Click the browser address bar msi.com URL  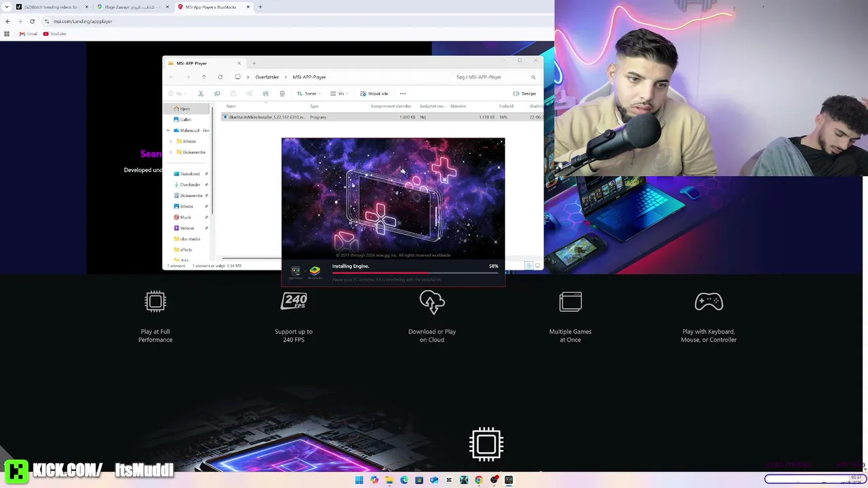coord(83,21)
